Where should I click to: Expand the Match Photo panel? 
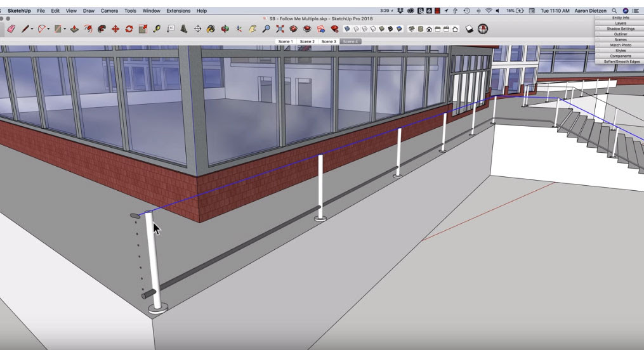coord(620,45)
